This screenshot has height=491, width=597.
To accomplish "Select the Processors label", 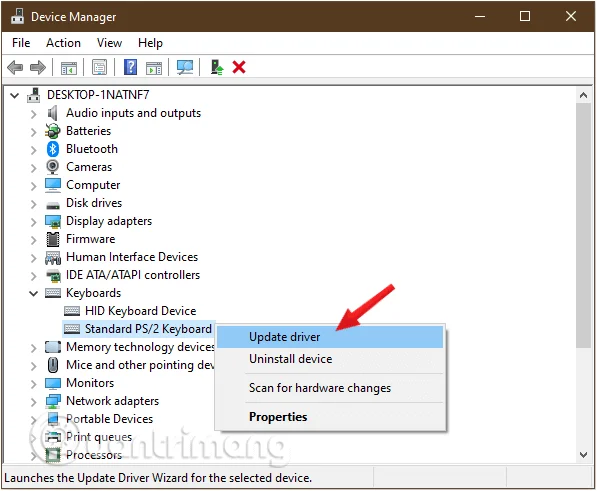I will pyautogui.click(x=94, y=455).
